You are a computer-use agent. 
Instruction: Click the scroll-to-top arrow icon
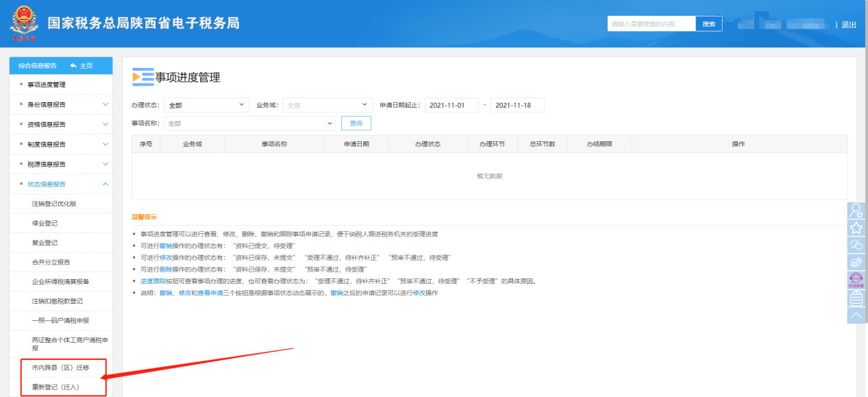tap(856, 315)
